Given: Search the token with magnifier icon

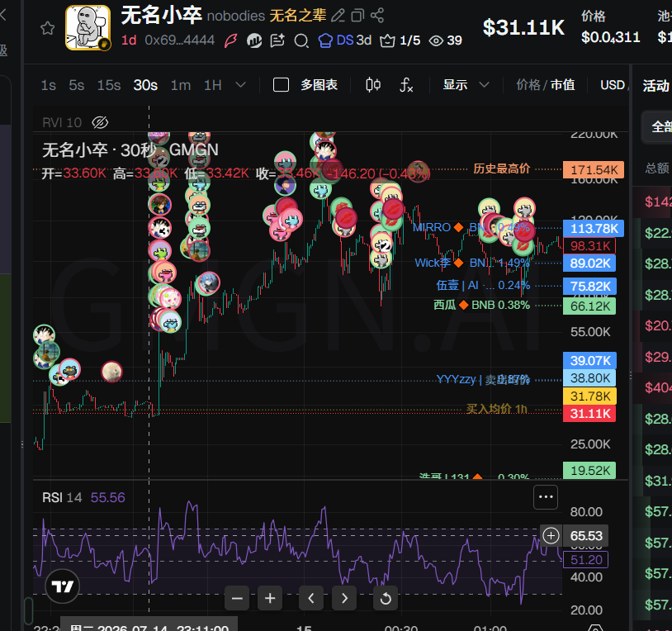Looking at the screenshot, I should point(301,41).
